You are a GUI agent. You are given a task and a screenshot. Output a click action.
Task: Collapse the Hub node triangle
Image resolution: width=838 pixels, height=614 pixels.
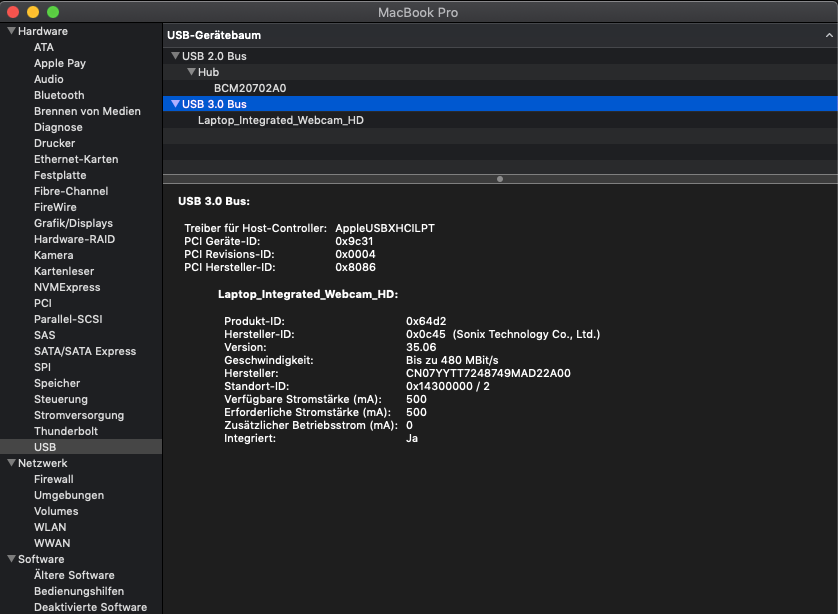pos(190,72)
